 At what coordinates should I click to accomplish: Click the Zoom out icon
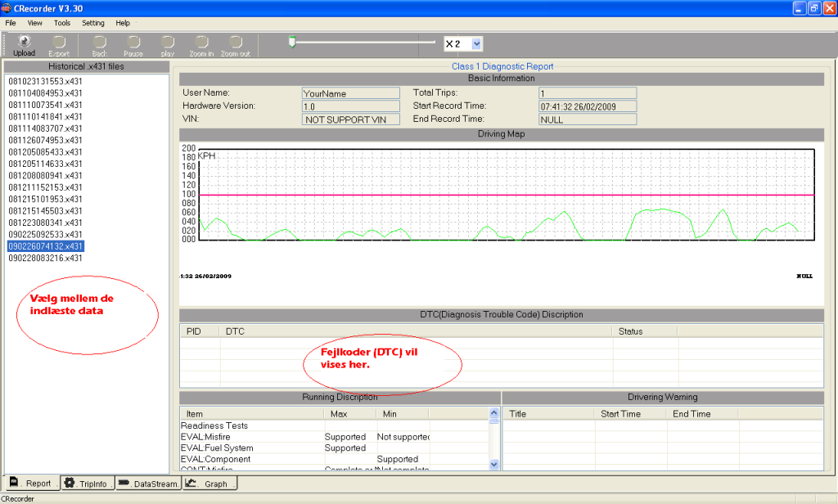click(x=236, y=44)
